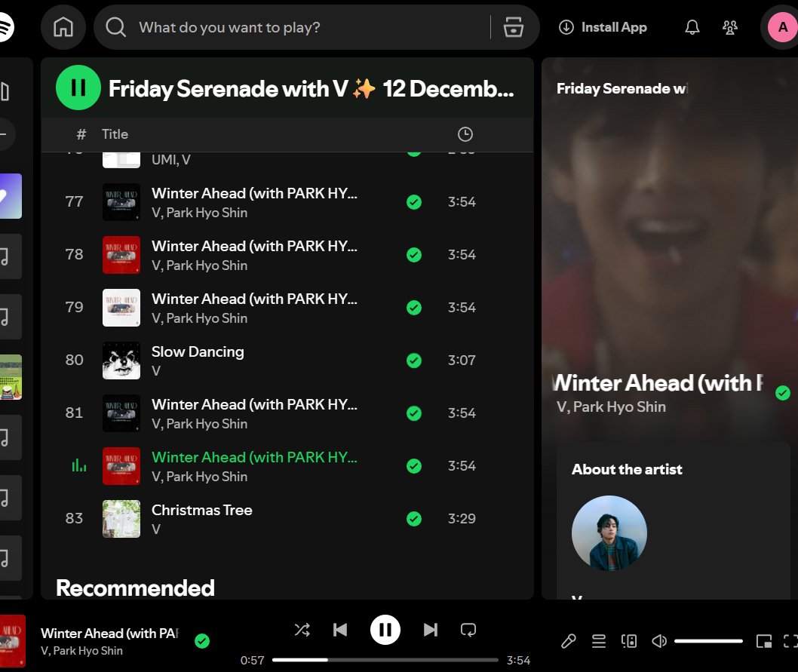Open the Connect to a device picker

629,640
